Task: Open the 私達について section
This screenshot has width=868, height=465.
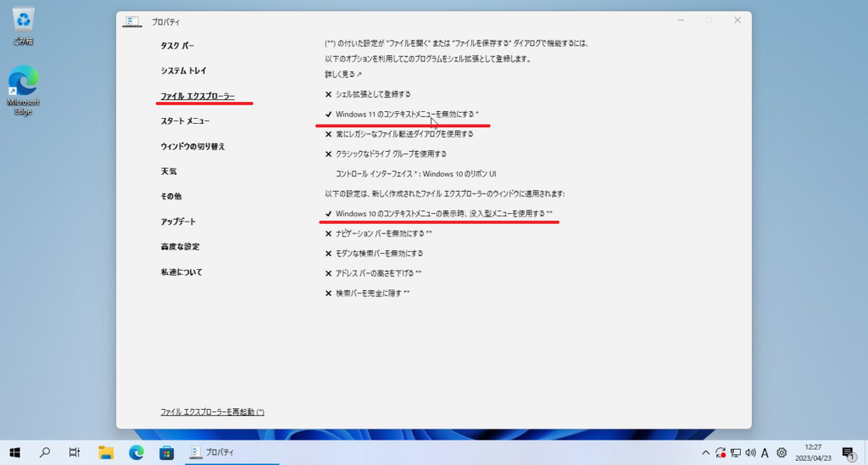Action: (x=181, y=272)
